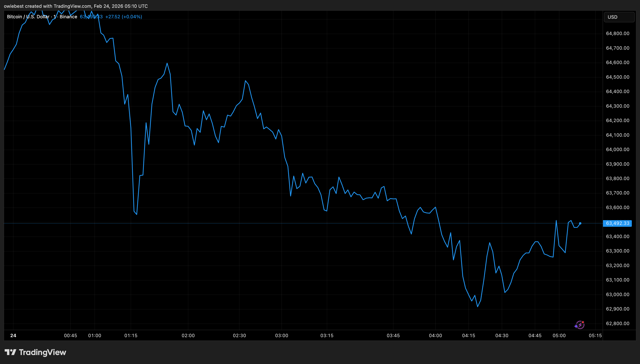Viewport: 640px width, 364px height.
Task: Click the 64,000.00 price axis label
Action: click(x=618, y=149)
